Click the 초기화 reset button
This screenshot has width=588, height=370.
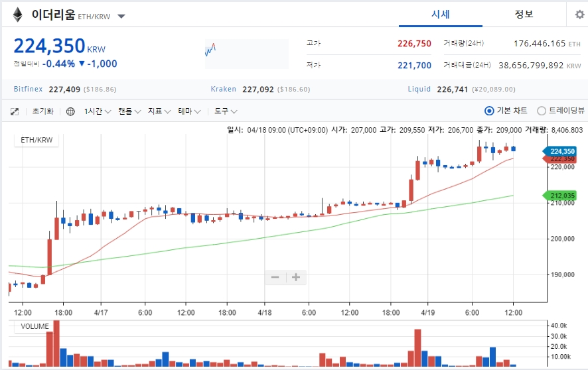coord(43,111)
